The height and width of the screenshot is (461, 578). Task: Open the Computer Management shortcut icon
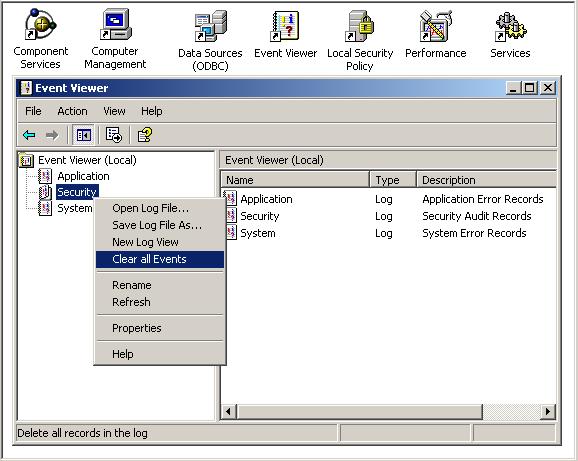pos(116,24)
